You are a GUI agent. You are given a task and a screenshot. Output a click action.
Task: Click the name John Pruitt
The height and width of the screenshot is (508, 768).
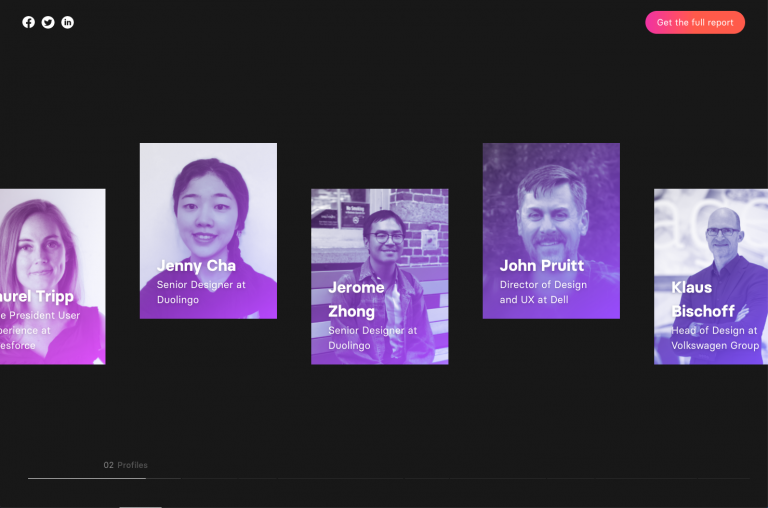(x=542, y=266)
